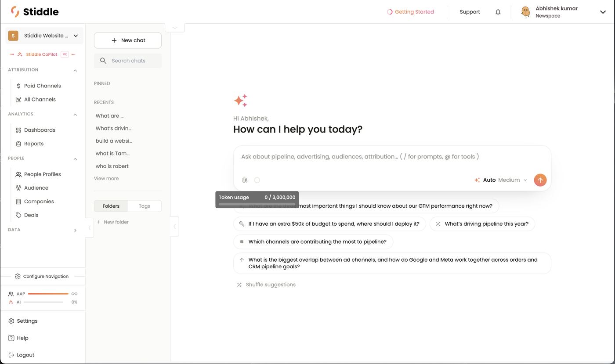Create a New folder
Screen dimensions: 615x364
[112, 222]
